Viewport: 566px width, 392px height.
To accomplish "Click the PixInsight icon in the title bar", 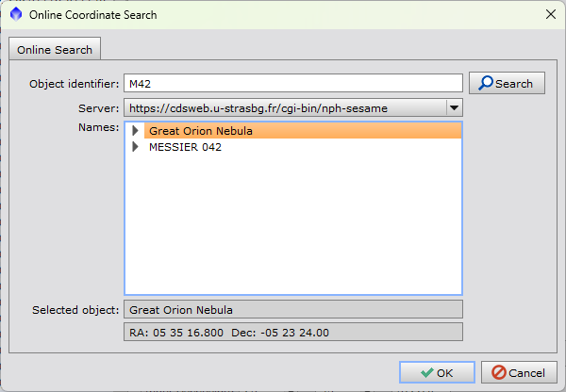I will (x=15, y=15).
